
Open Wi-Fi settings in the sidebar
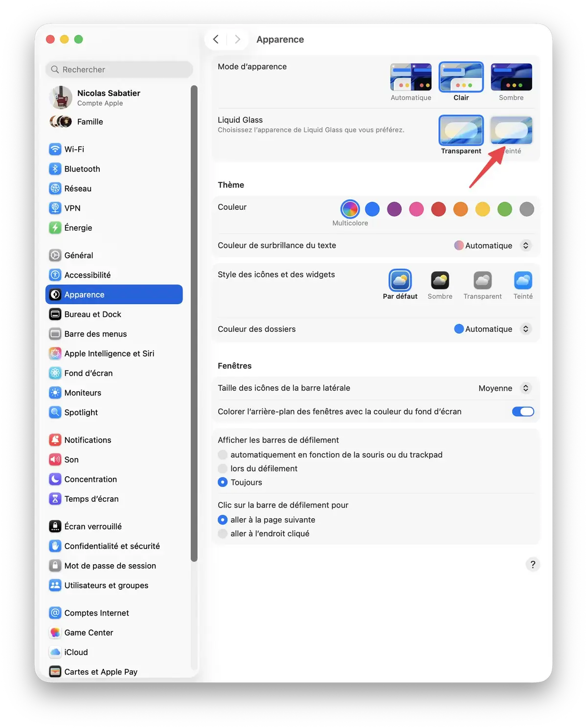(x=74, y=149)
